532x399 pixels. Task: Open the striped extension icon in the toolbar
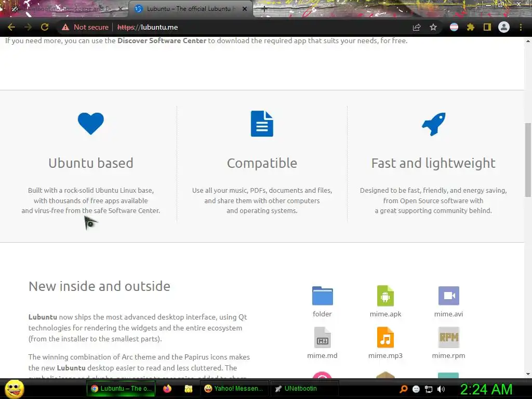[x=454, y=27]
